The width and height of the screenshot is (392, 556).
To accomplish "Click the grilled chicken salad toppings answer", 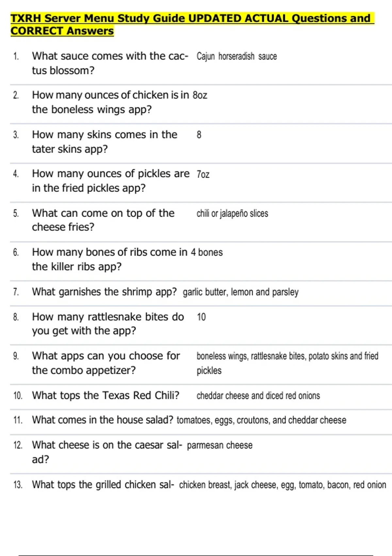I will point(283,485).
